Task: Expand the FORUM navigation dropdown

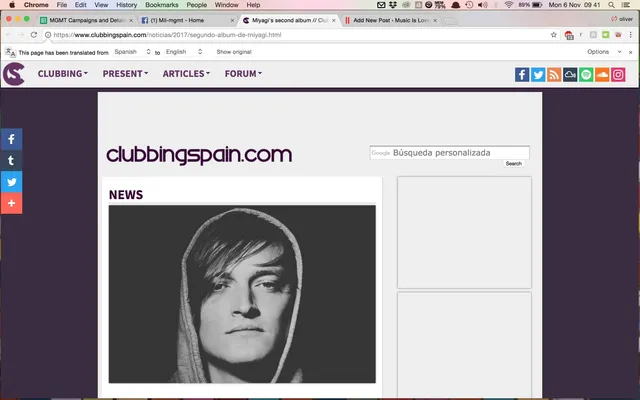Action: [243, 74]
